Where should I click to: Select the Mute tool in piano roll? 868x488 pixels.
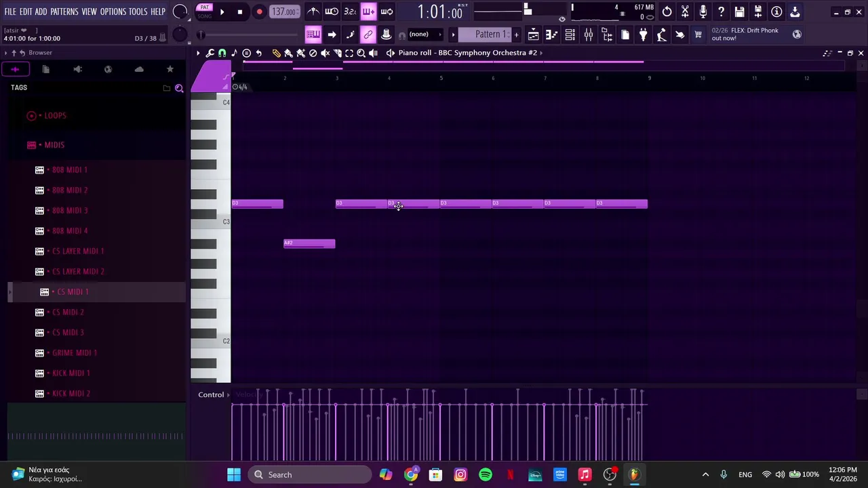325,53
